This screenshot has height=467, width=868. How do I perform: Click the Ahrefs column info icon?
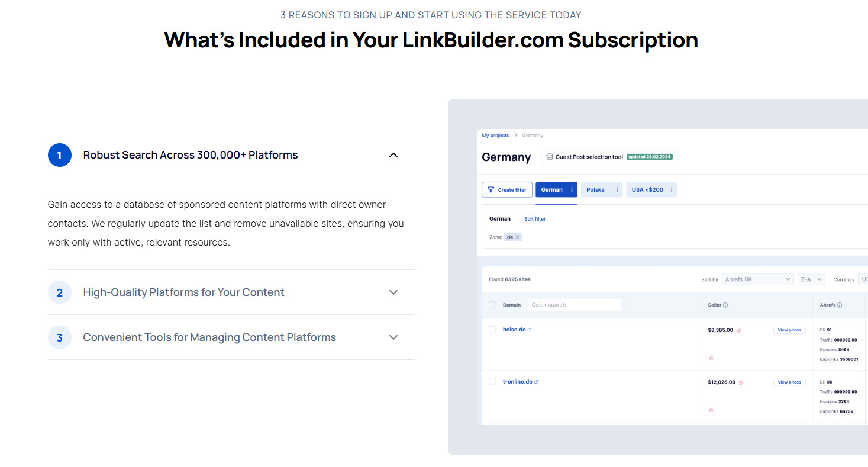pyautogui.click(x=840, y=305)
